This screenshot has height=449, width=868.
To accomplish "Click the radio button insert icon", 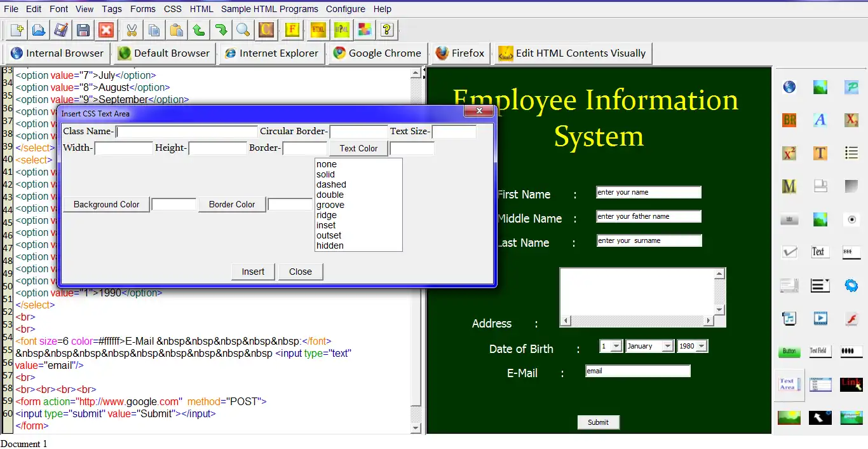I will pyautogui.click(x=851, y=219).
